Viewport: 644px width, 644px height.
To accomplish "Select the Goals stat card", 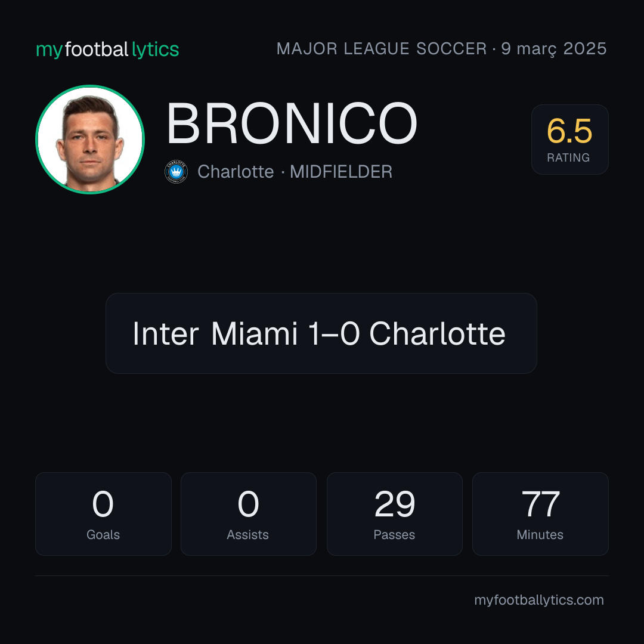I will click(x=103, y=514).
